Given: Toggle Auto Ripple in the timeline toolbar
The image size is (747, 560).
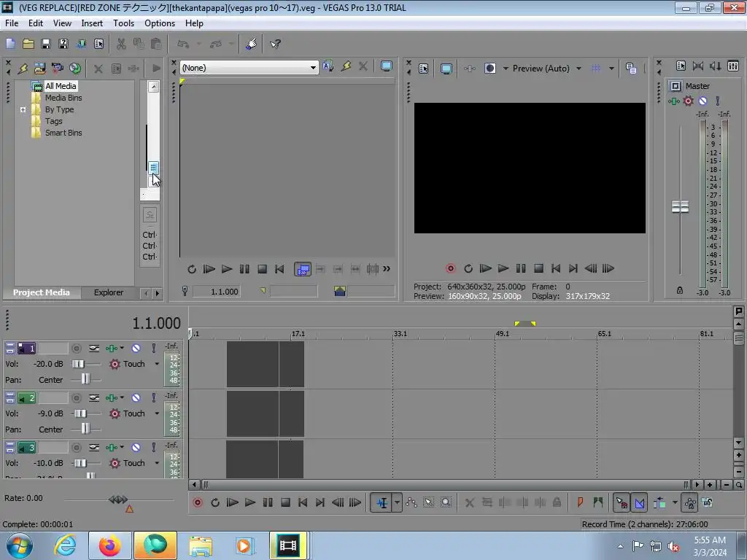Looking at the screenshot, I should click(659, 502).
